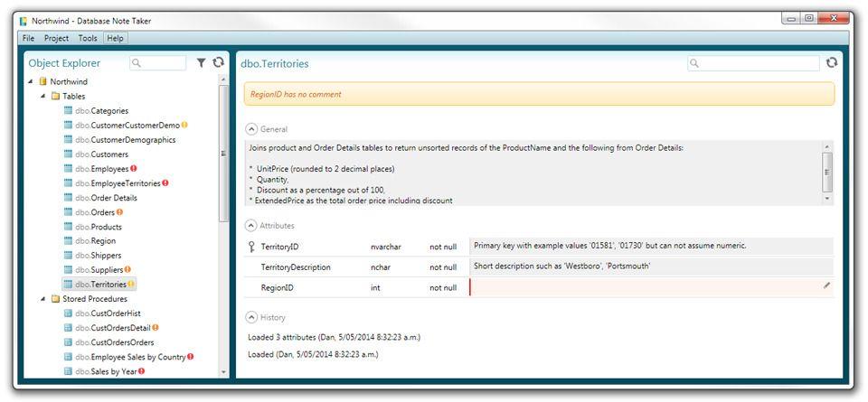
Task: Click the Stored Procedures folder icon
Action: [x=55, y=299]
